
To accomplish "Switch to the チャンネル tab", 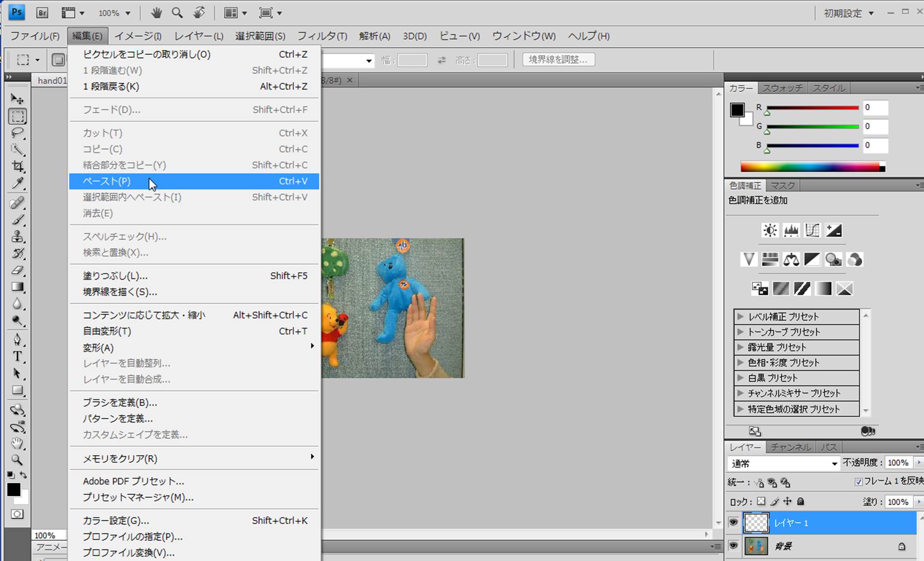I will coord(790,447).
